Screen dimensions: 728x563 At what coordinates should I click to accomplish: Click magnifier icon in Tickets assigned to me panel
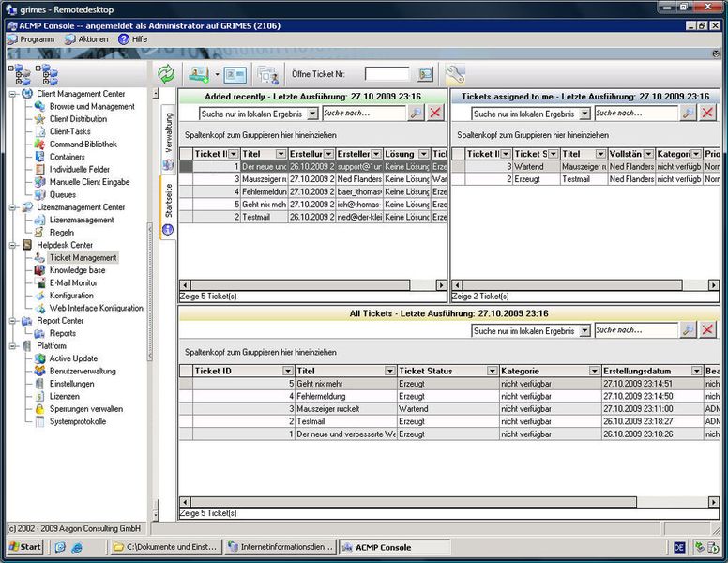coord(688,113)
